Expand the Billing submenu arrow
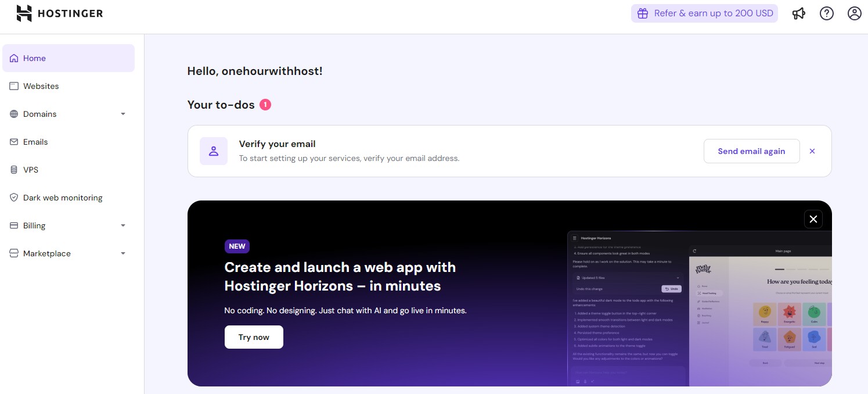Image resolution: width=868 pixels, height=394 pixels. pyautogui.click(x=123, y=225)
